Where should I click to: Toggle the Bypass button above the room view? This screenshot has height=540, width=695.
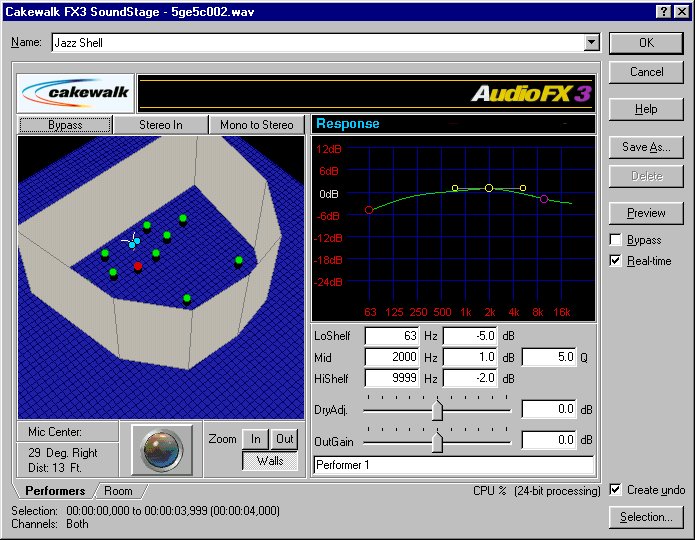pos(65,125)
